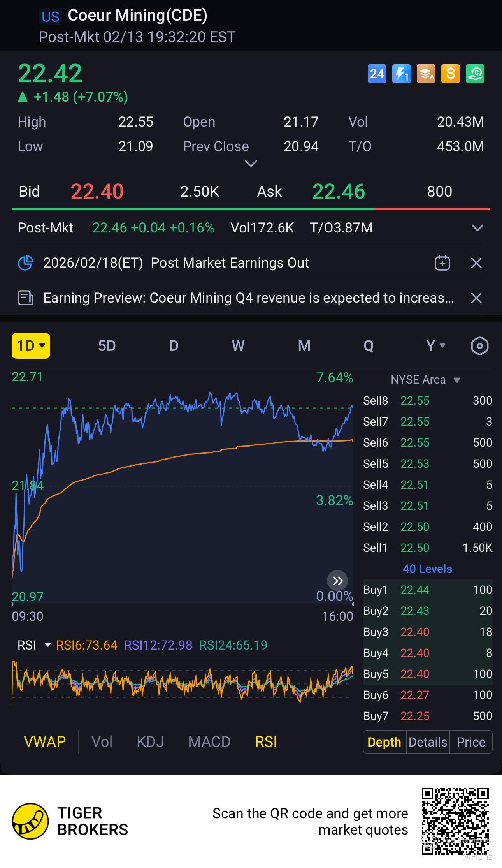The image size is (502, 868).
Task: Tap the RSI6:73.64 value label
Action: pos(86,645)
